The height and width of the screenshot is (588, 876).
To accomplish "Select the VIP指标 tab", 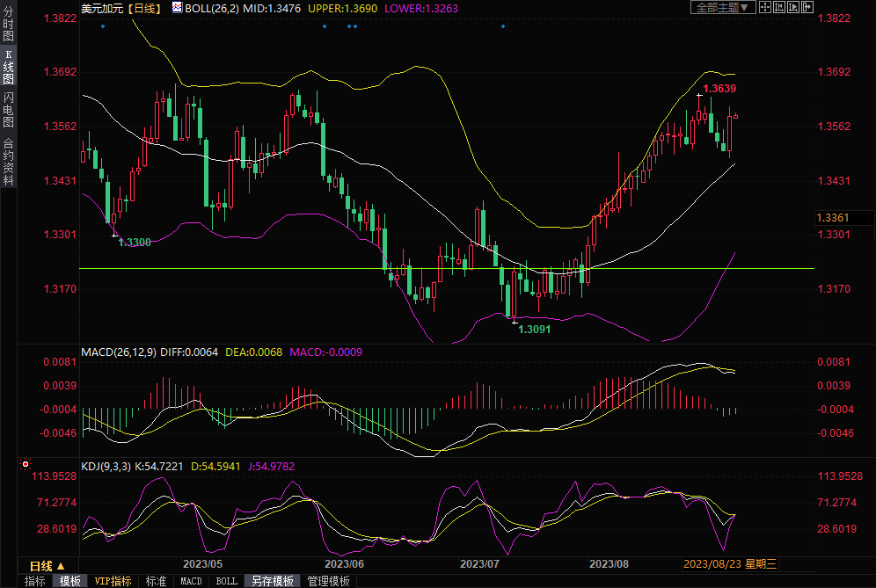I will (x=113, y=581).
